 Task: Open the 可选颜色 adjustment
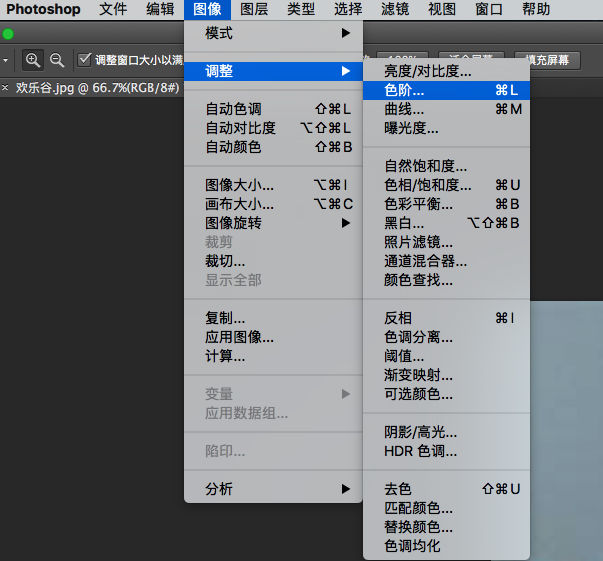446,394
